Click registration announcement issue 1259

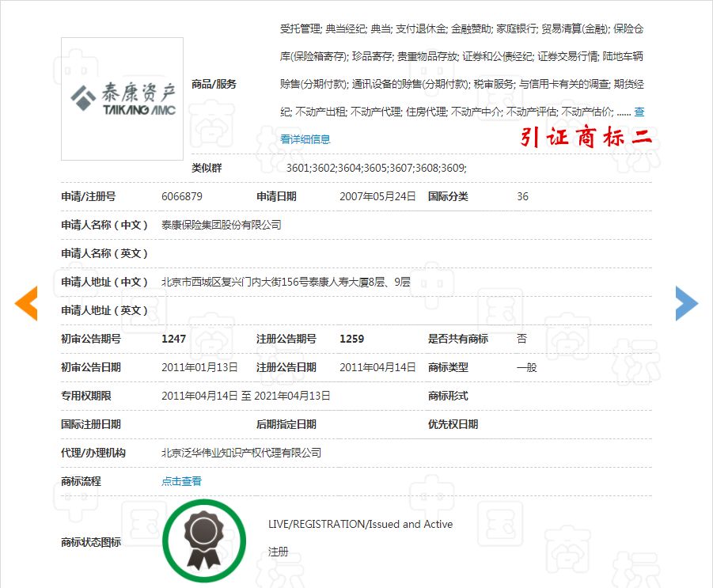click(352, 339)
